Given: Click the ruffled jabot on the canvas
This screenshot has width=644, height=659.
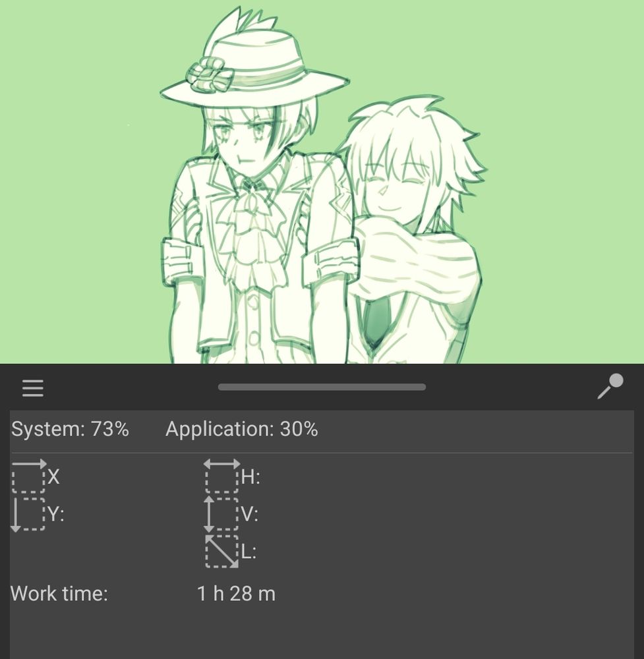Looking at the screenshot, I should point(249,235).
